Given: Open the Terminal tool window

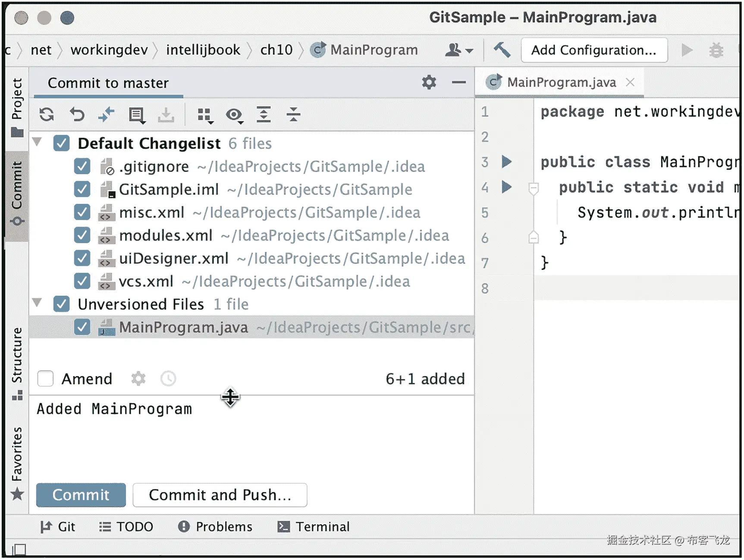Looking at the screenshot, I should (x=314, y=527).
